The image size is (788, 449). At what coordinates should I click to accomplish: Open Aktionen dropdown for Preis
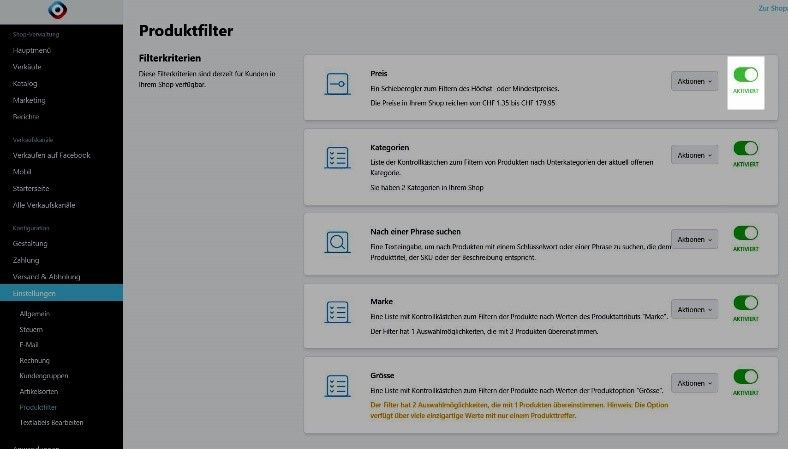coord(695,81)
